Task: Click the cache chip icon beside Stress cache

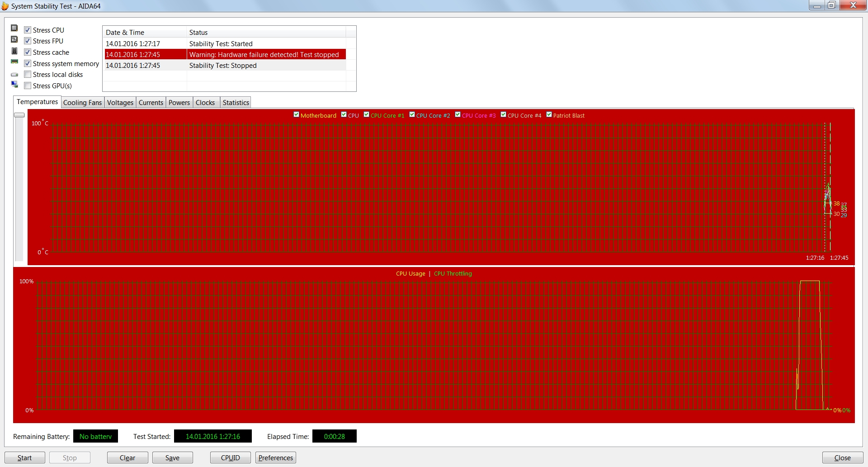Action: pos(14,51)
